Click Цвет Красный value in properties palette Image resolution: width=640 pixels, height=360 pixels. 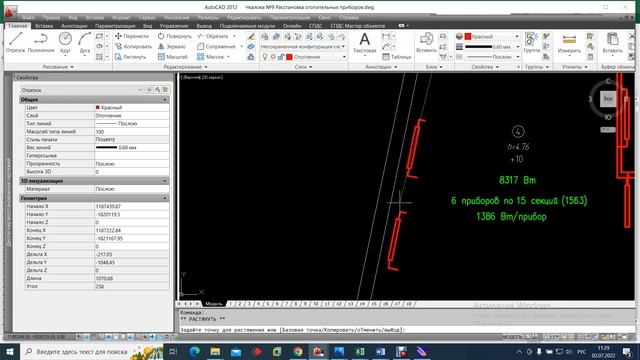click(132, 107)
